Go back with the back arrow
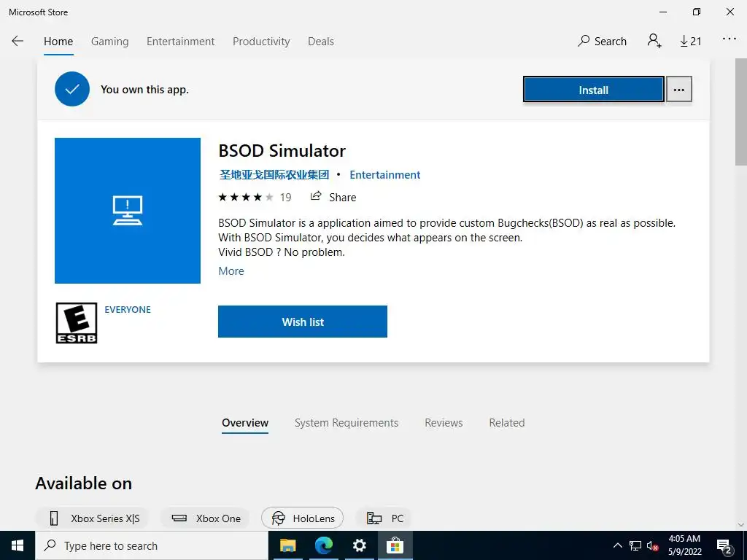 tap(18, 41)
